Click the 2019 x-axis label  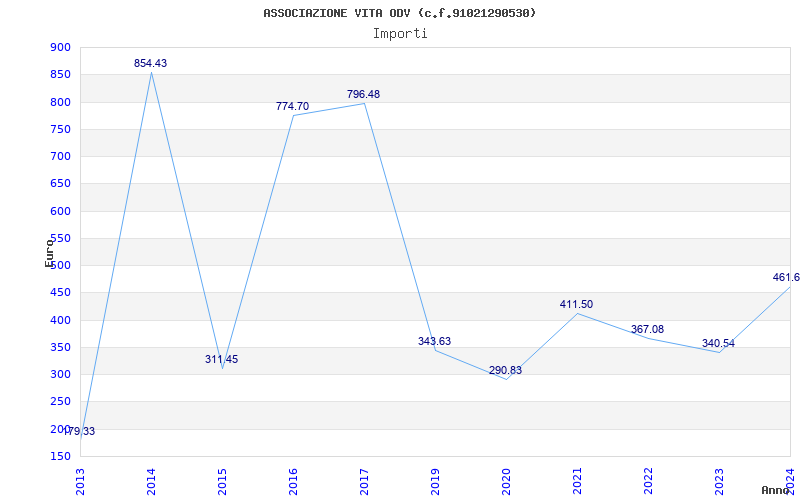[x=435, y=482]
